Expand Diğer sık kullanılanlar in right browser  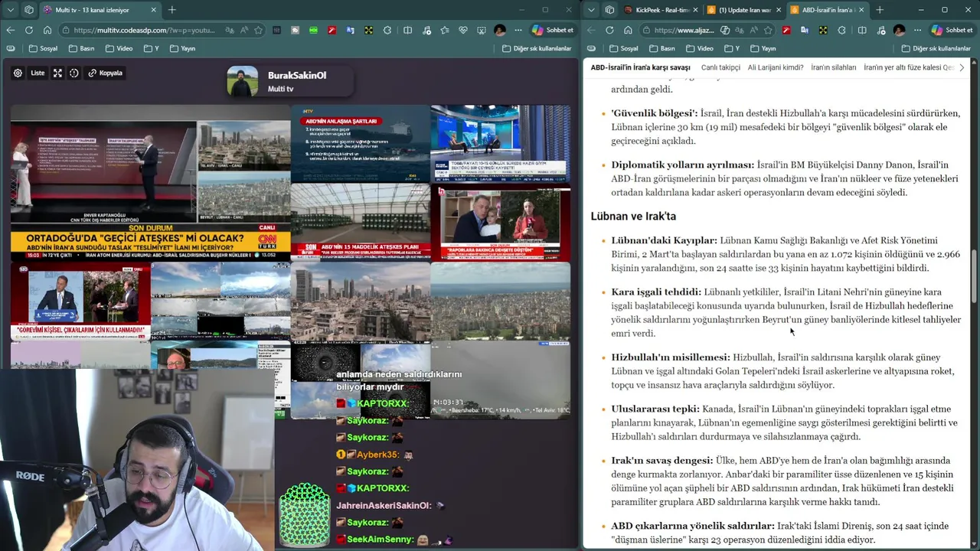[x=936, y=48]
